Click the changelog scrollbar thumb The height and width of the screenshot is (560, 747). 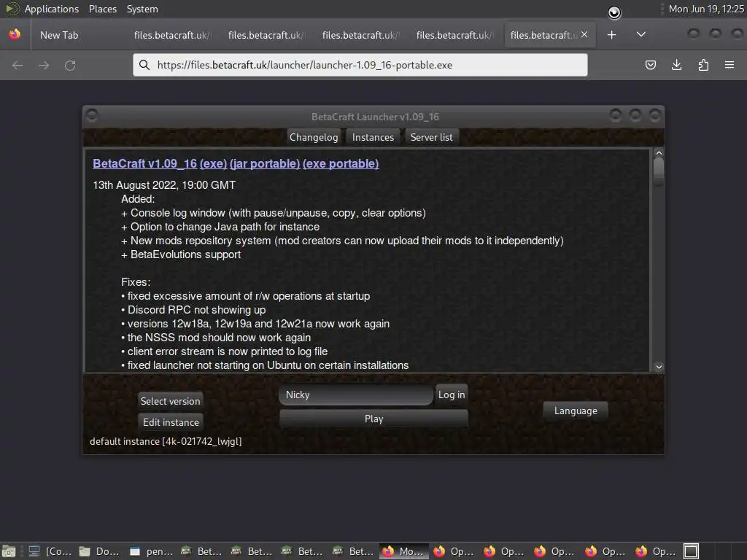tap(659, 172)
